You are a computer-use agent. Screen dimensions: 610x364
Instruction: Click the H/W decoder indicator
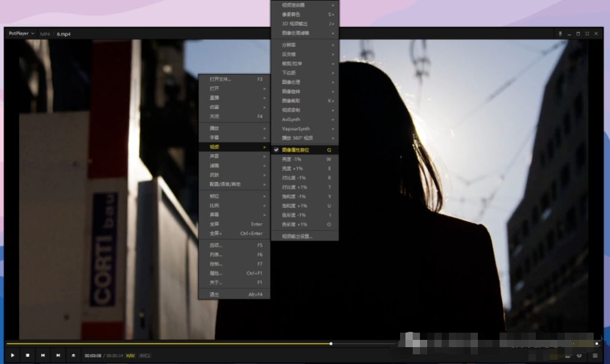point(130,356)
